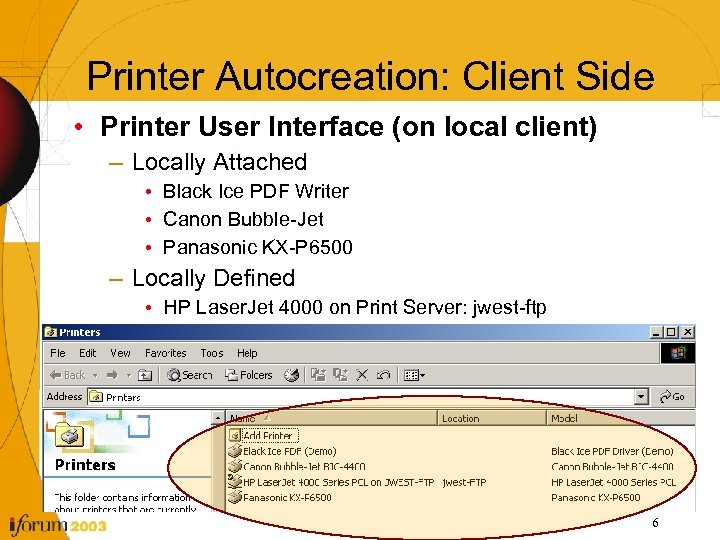Viewport: 720px width, 540px height.
Task: Click the left pane scroll up arrow
Action: click(218, 418)
